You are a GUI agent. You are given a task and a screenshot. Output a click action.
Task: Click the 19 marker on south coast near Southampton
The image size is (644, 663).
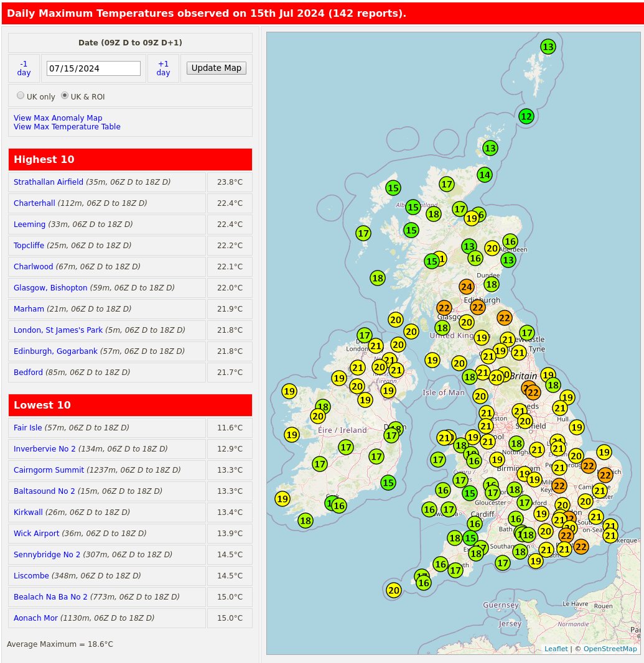[x=536, y=561]
